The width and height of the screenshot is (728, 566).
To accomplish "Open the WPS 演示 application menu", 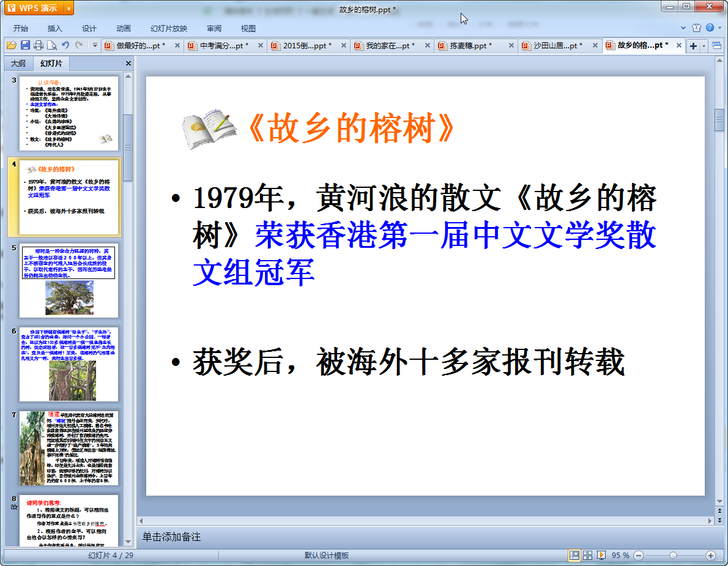I will (33, 8).
